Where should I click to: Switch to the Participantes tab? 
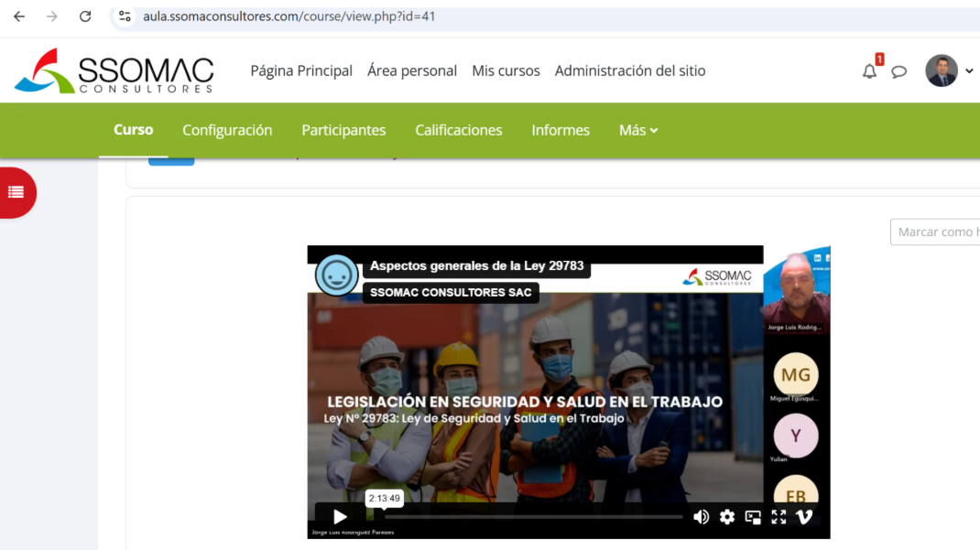pyautogui.click(x=343, y=130)
